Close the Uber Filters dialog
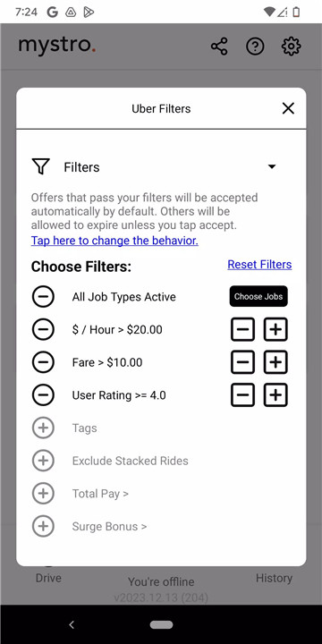The image size is (322, 644). [288, 108]
